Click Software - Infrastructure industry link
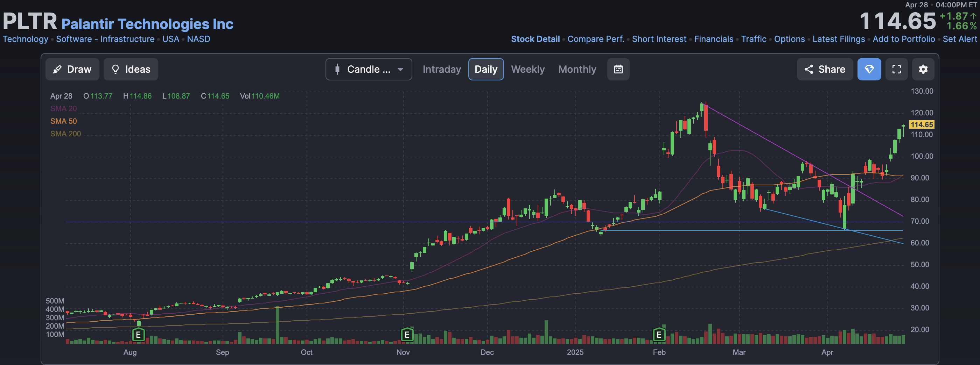 coord(105,39)
